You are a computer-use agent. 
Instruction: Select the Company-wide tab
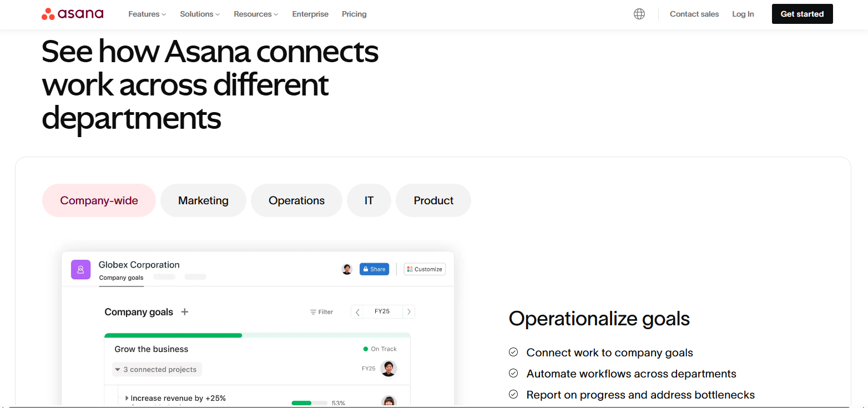tap(99, 200)
